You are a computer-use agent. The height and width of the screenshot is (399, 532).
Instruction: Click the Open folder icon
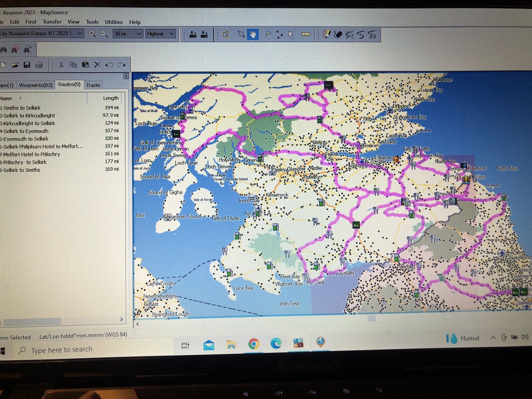(x=15, y=65)
